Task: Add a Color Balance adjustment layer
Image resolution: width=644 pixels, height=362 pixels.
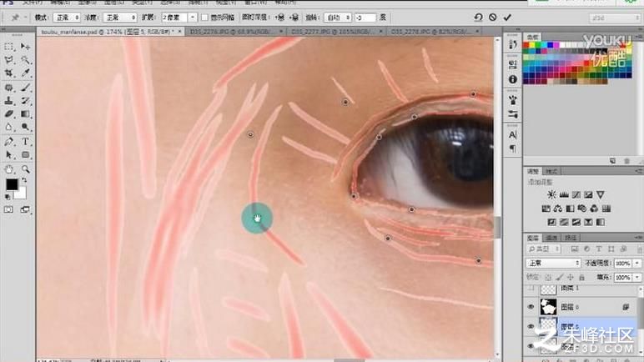Action: pyautogui.click(x=558, y=209)
